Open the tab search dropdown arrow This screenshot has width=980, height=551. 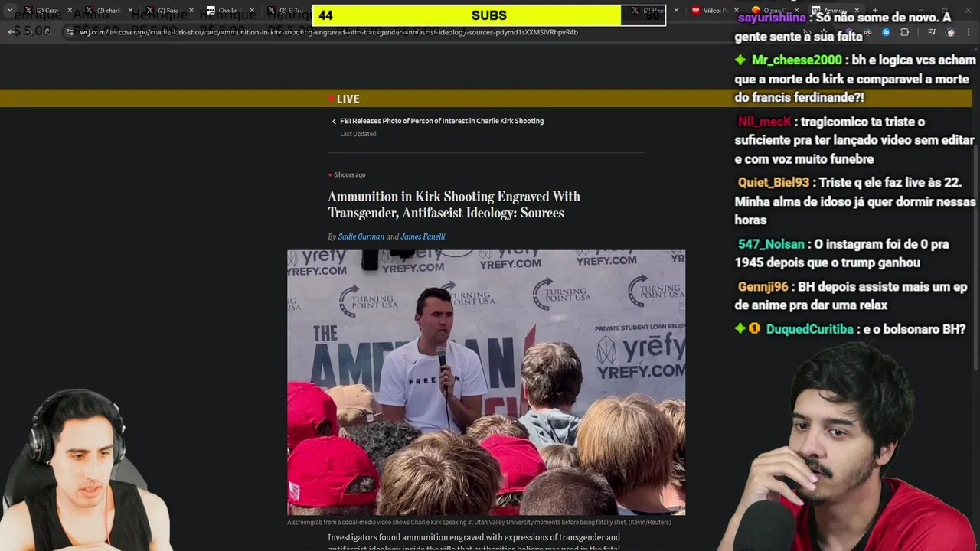(9, 11)
